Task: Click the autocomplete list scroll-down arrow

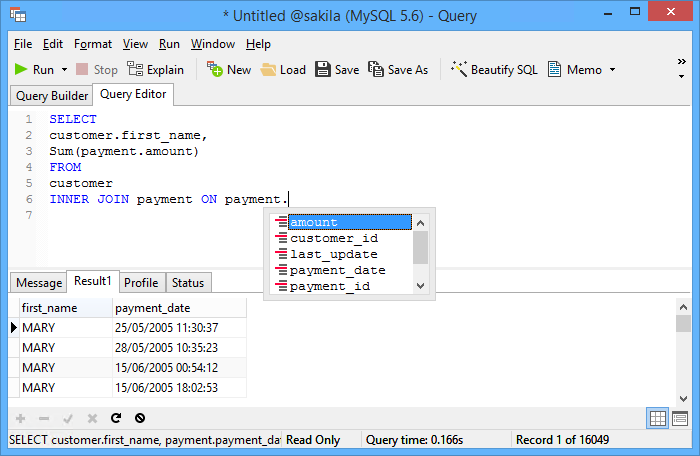Action: [421, 285]
